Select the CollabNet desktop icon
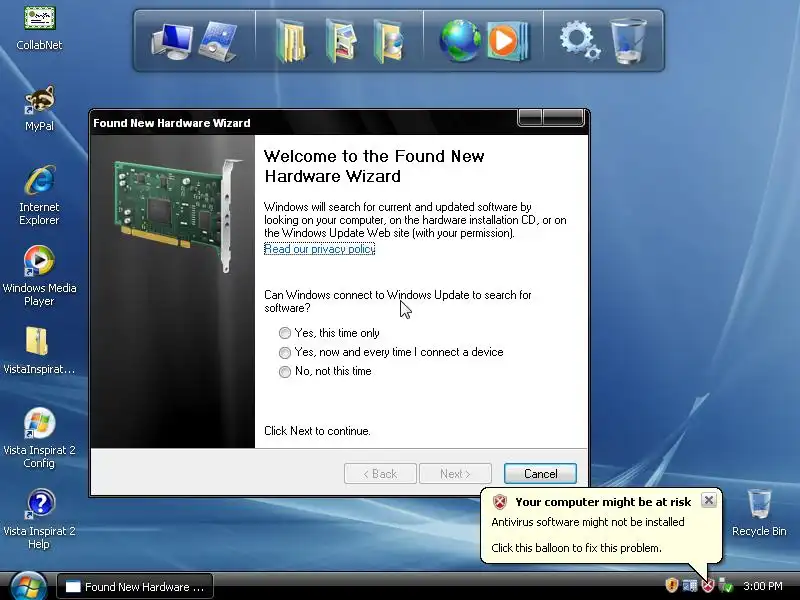The width and height of the screenshot is (800, 600). tap(39, 28)
